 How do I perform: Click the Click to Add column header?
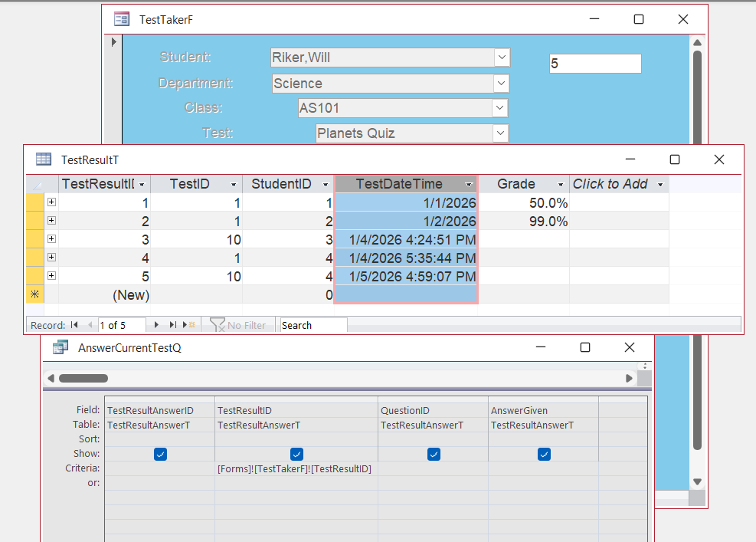coord(610,184)
